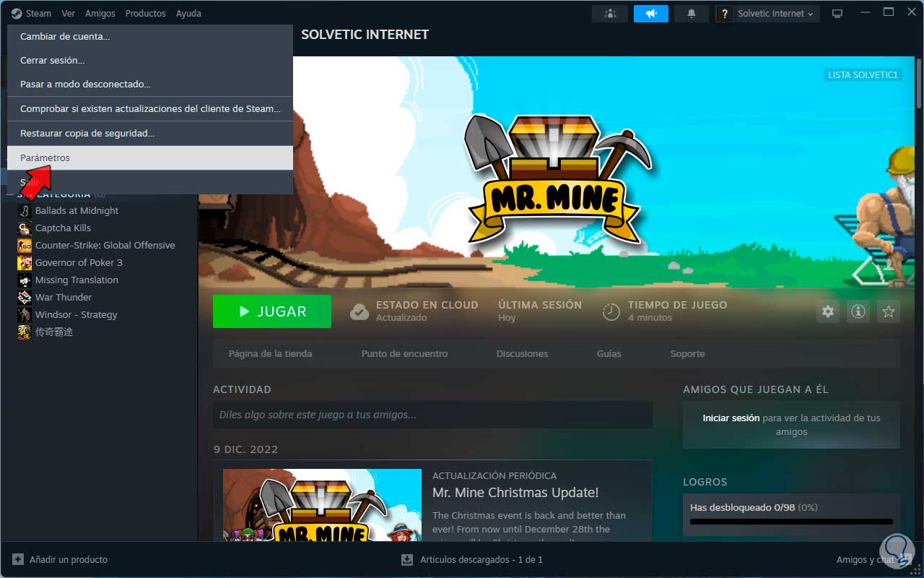Click the play time clock icon
The width and height of the screenshot is (924, 578).
tap(611, 311)
